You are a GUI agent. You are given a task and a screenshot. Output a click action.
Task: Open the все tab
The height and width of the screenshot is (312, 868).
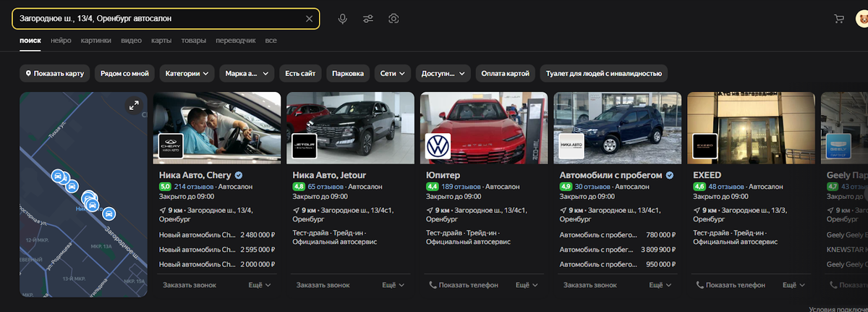click(x=271, y=41)
